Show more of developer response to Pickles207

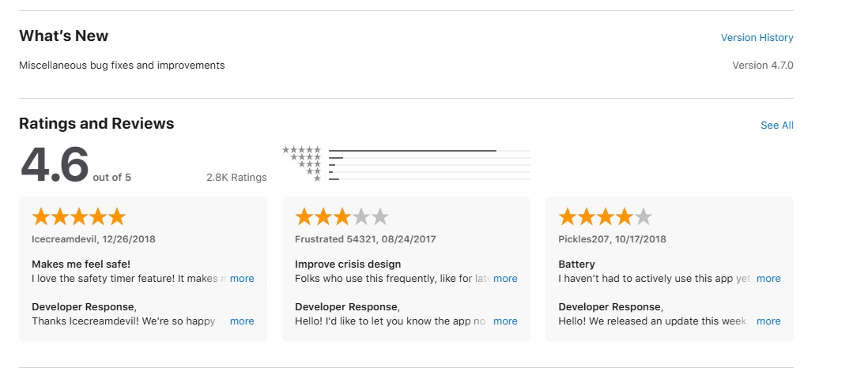[x=768, y=321]
